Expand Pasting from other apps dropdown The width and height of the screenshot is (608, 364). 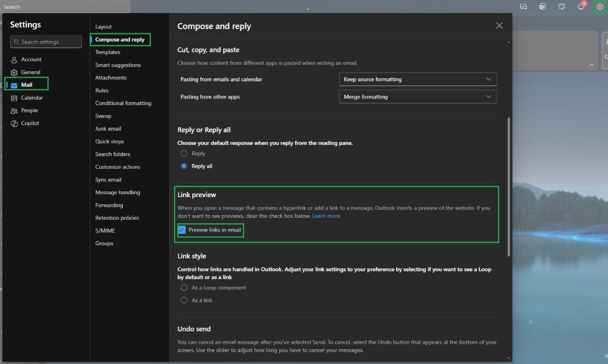(x=417, y=97)
